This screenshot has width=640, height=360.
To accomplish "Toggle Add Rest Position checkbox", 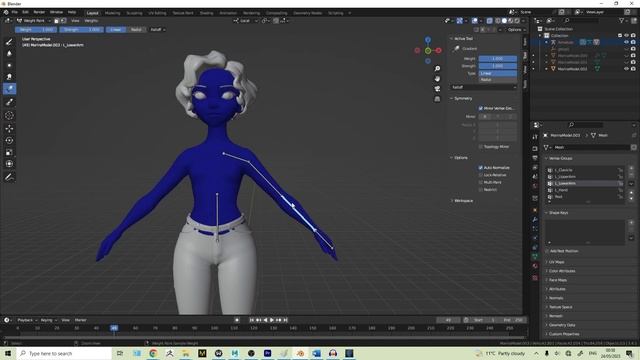I will point(547,251).
